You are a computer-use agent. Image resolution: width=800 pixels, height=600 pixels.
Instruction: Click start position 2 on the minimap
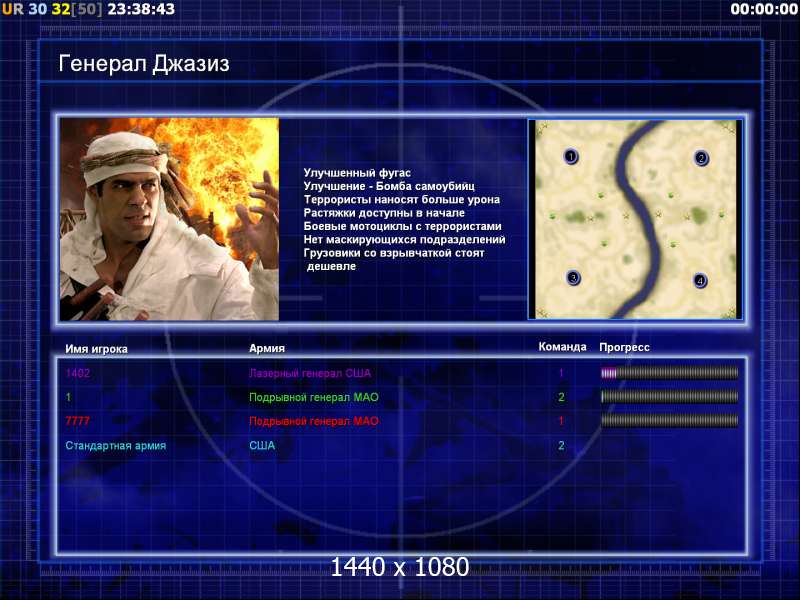click(702, 158)
